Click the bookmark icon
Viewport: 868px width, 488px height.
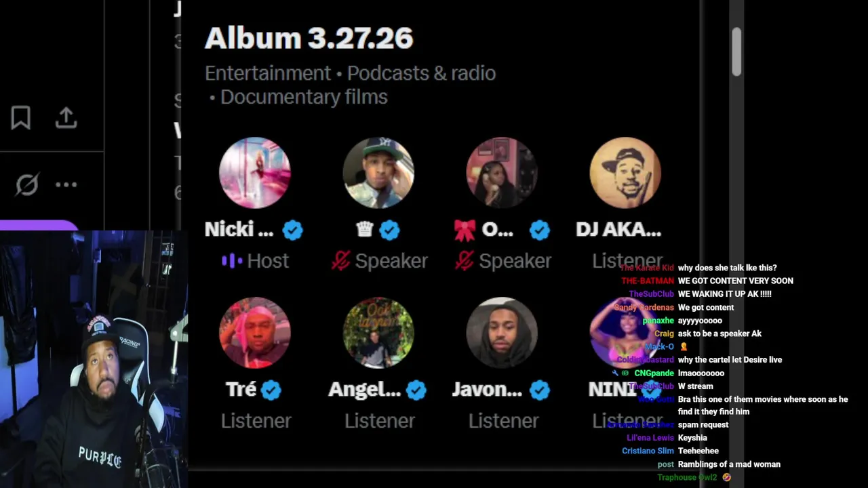(x=20, y=118)
